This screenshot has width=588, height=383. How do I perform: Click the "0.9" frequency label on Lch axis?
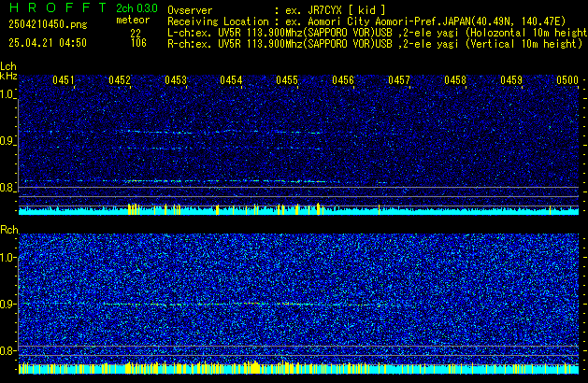point(7,141)
